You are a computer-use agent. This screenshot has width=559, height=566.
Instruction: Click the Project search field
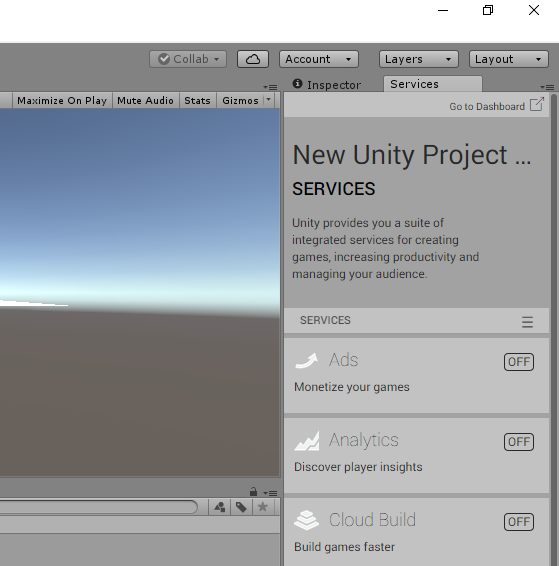tap(99, 507)
